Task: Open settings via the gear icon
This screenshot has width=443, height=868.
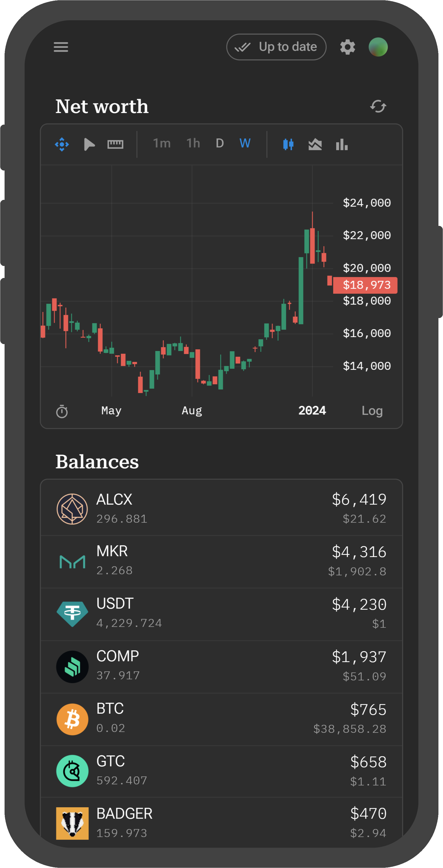Action: click(x=347, y=47)
